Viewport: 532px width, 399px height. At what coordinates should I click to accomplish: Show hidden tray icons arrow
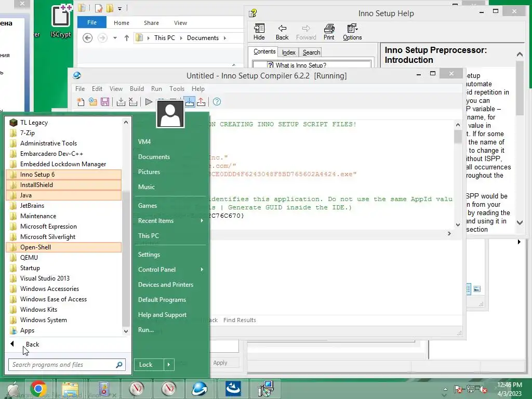point(445,389)
